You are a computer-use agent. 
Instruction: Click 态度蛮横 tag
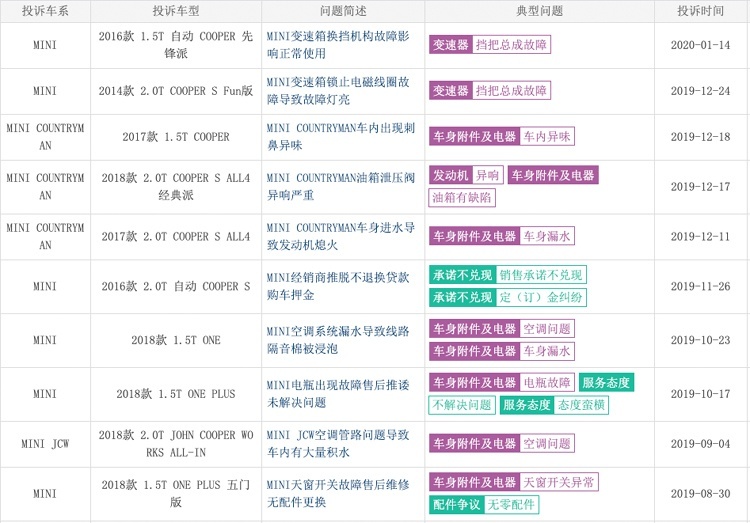click(581, 405)
